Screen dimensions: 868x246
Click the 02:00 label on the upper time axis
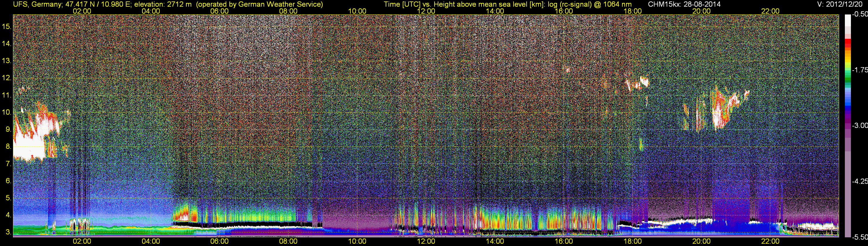[82, 11]
